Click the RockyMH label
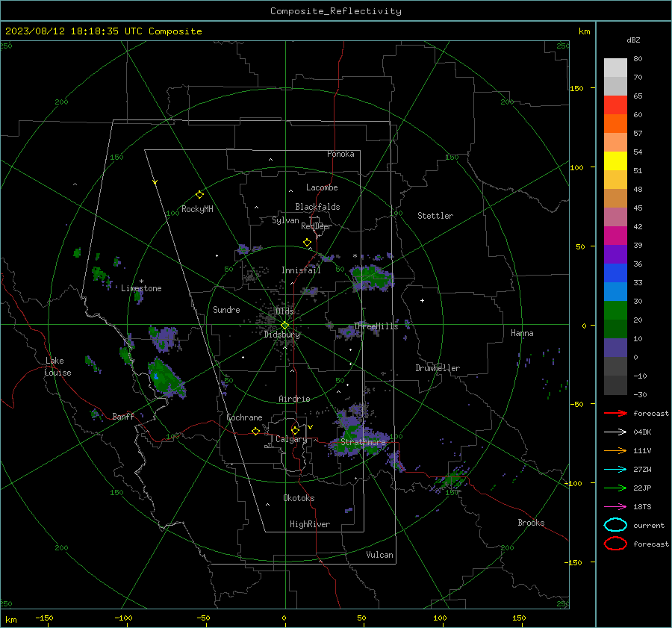The width and height of the screenshot is (672, 628). (197, 209)
